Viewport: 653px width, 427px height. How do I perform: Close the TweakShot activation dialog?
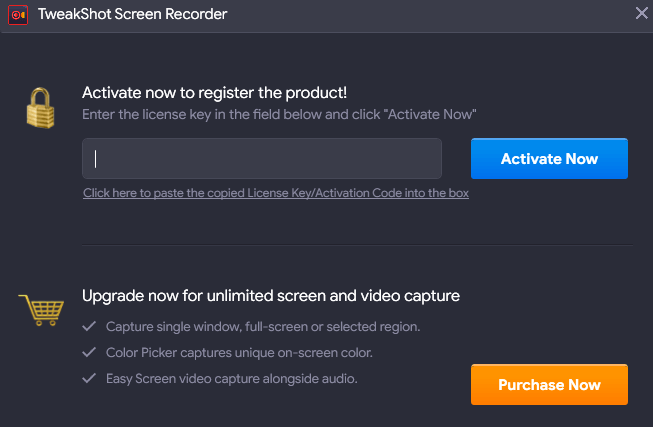[x=641, y=13]
